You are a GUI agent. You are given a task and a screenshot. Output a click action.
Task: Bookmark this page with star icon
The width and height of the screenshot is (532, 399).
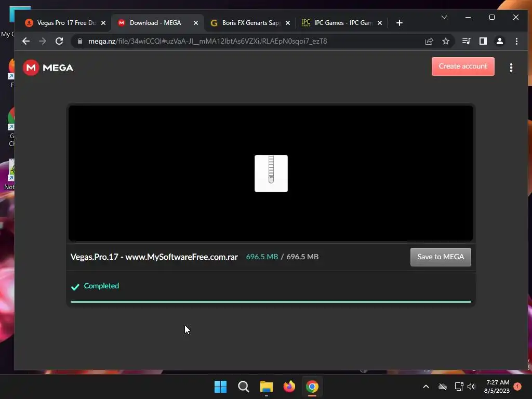pyautogui.click(x=445, y=41)
